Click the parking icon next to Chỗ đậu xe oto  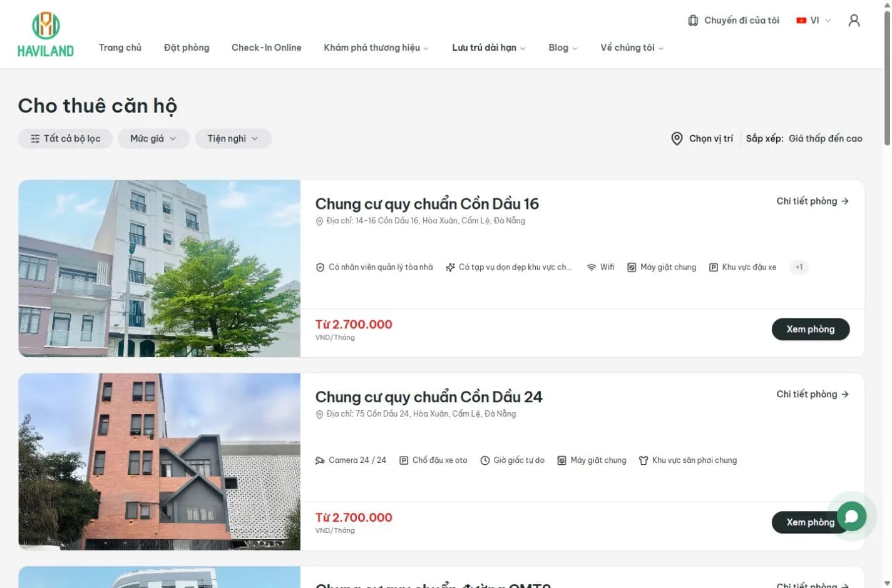[404, 460]
